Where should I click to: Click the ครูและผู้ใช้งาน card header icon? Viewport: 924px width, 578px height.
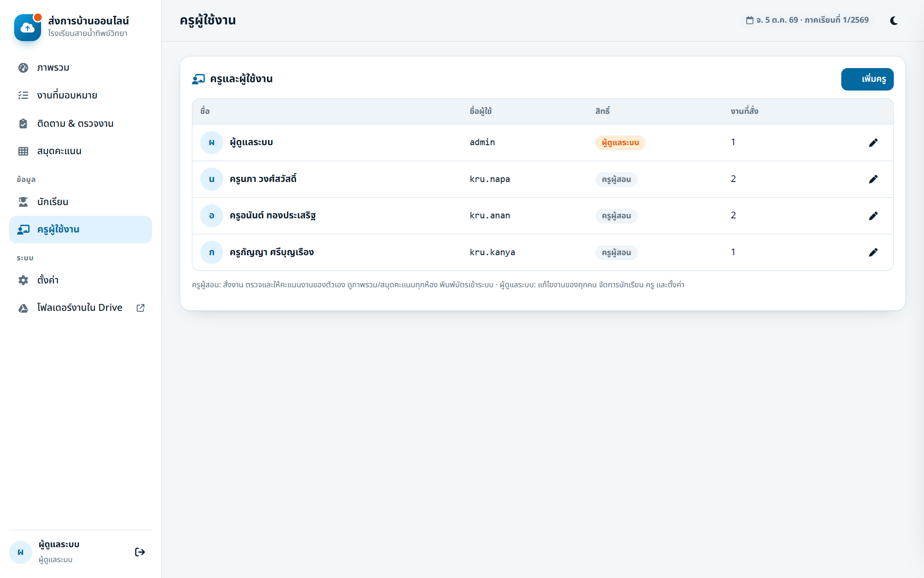[198, 79]
